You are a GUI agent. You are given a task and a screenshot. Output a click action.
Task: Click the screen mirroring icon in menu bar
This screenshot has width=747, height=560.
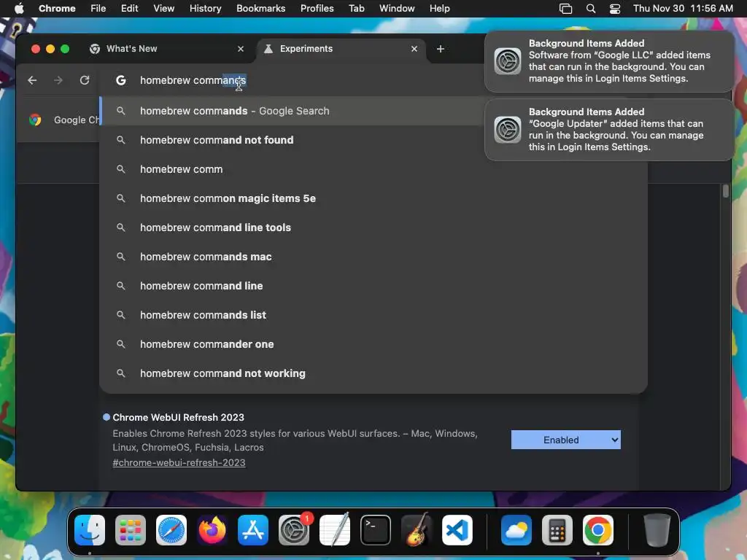[x=565, y=9]
